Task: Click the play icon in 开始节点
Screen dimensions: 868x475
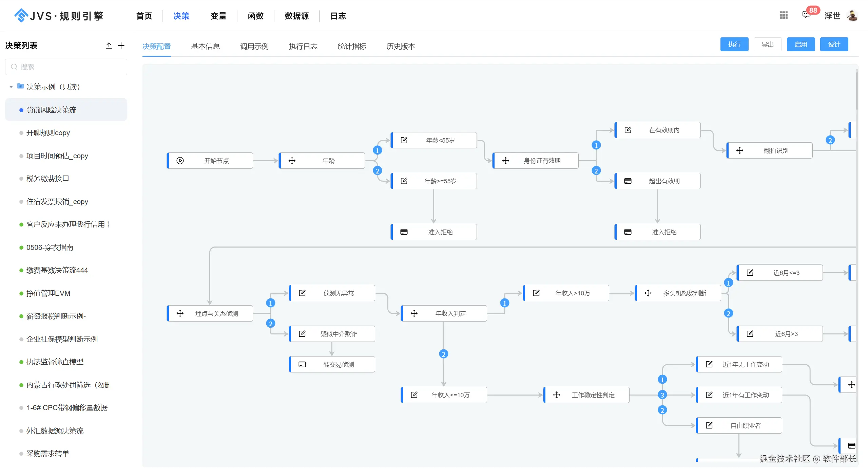Action: 180,161
